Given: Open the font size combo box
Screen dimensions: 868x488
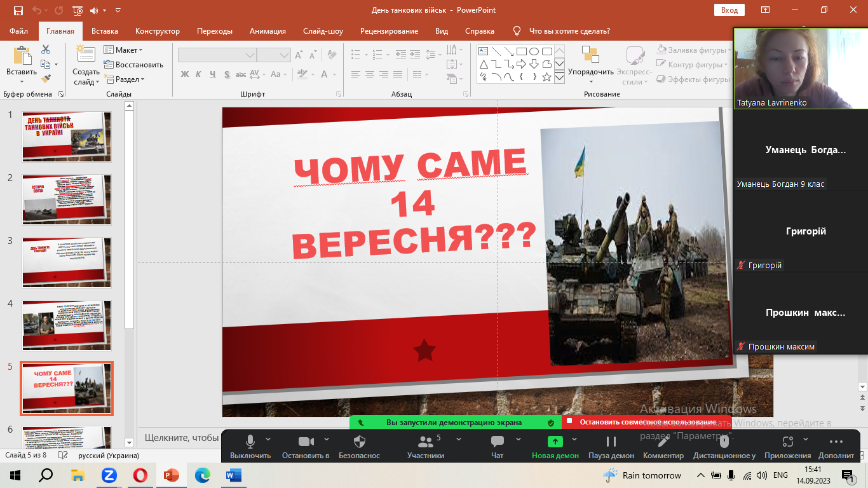Looking at the screenshot, I should (x=274, y=55).
